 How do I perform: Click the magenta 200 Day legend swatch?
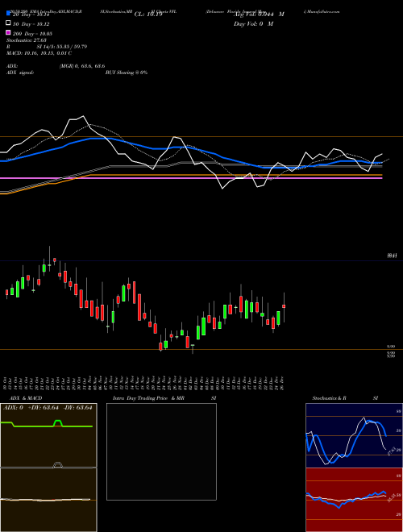point(8,32)
